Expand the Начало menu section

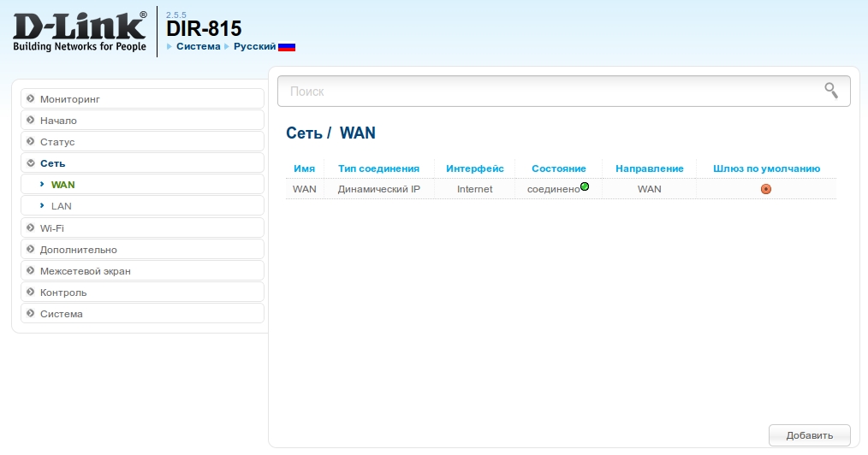coord(141,121)
